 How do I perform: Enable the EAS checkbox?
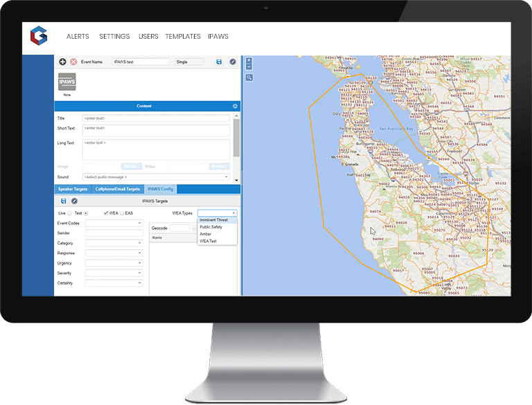click(x=122, y=213)
